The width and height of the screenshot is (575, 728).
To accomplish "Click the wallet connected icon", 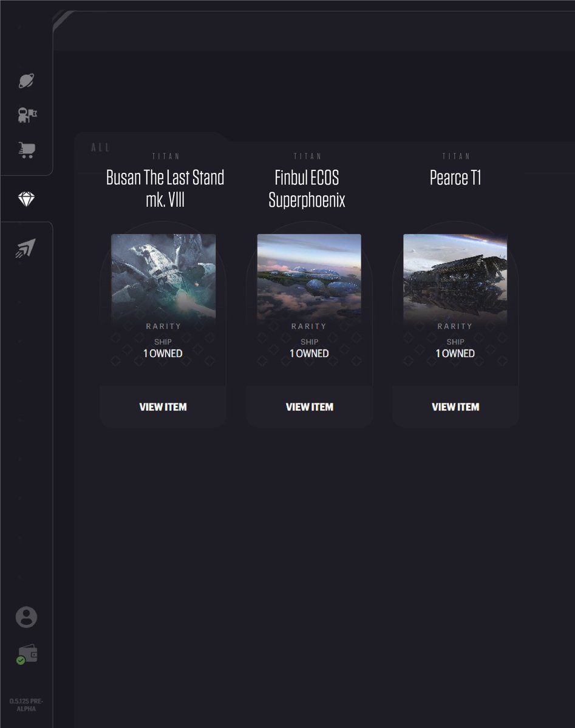I will (x=27, y=655).
